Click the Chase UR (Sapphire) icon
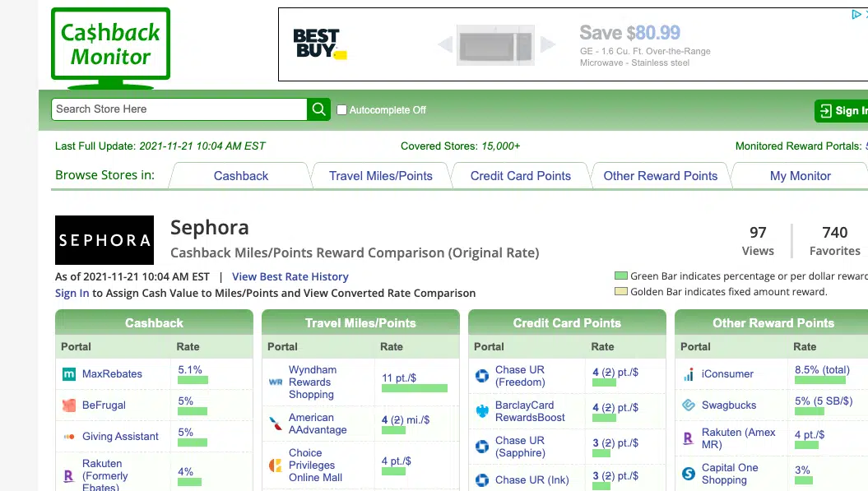This screenshot has height=491, width=868. click(482, 447)
